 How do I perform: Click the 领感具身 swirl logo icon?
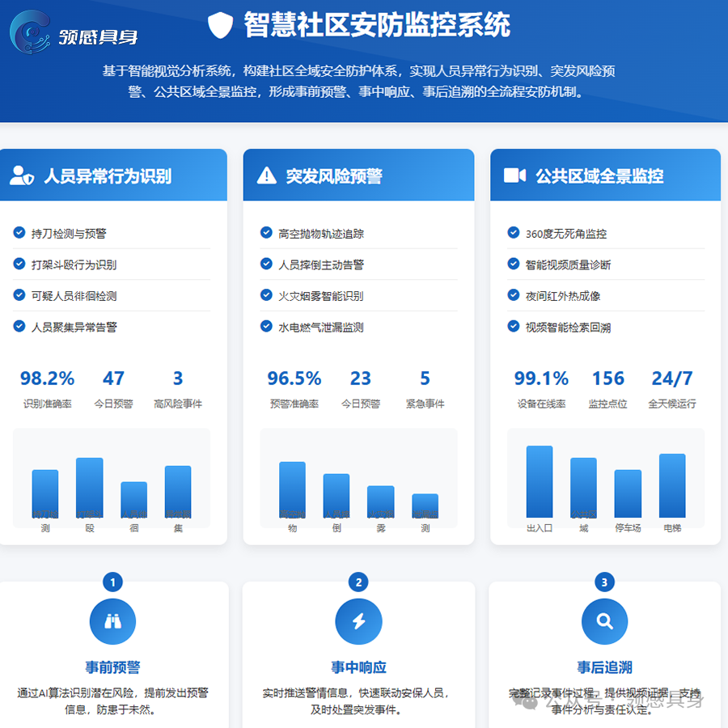click(30, 32)
